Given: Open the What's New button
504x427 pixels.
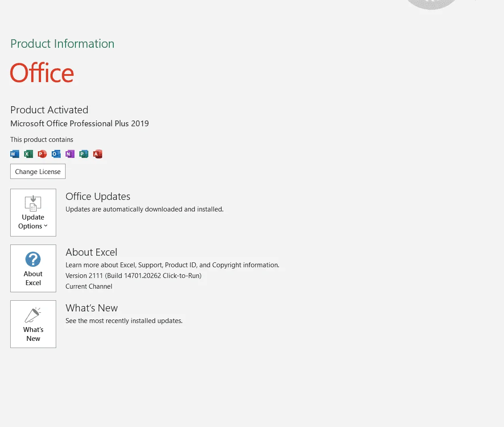Looking at the screenshot, I should point(33,324).
